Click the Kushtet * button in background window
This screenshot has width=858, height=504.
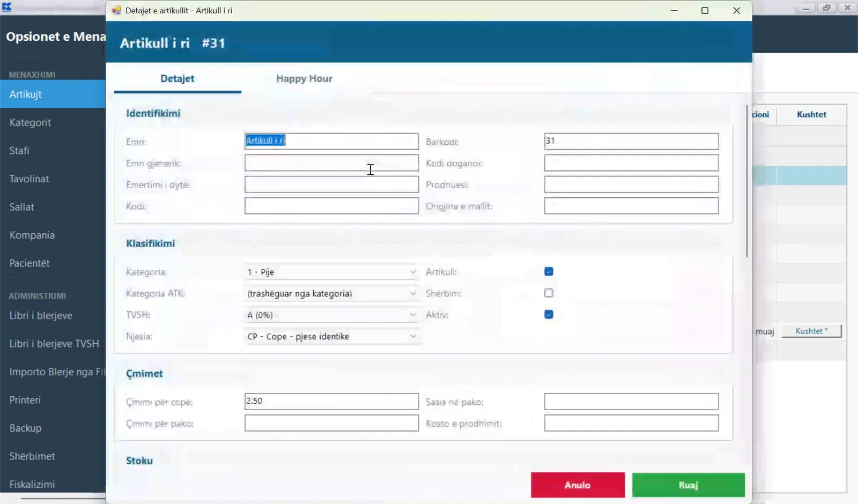(x=811, y=331)
